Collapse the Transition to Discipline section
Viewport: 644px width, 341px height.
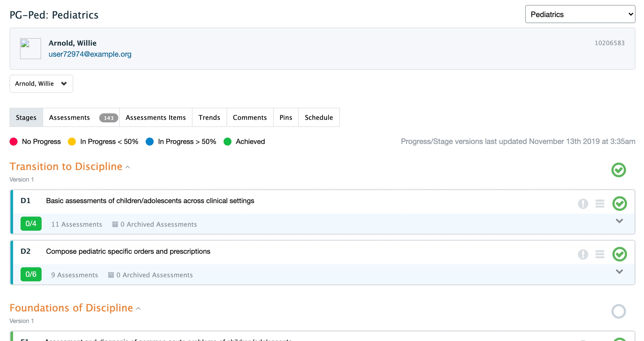(128, 167)
